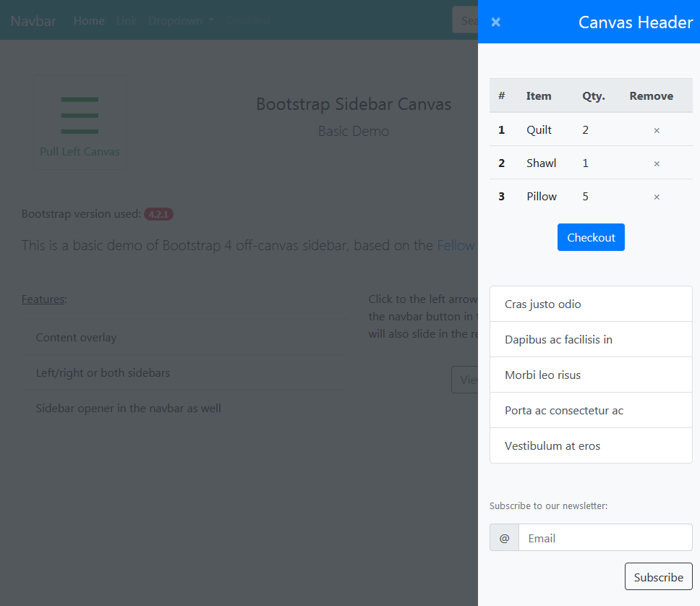Open the Fellow hyperlink

tap(456, 245)
